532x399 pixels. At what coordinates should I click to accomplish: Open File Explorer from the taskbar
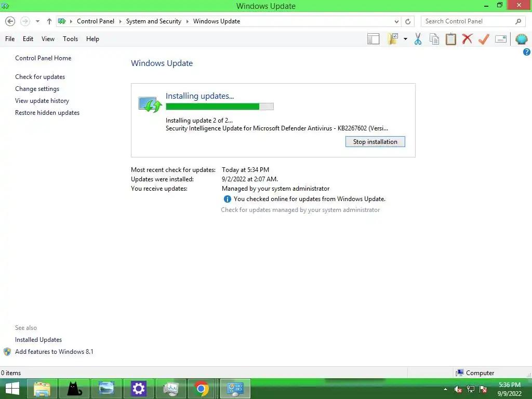click(42, 389)
